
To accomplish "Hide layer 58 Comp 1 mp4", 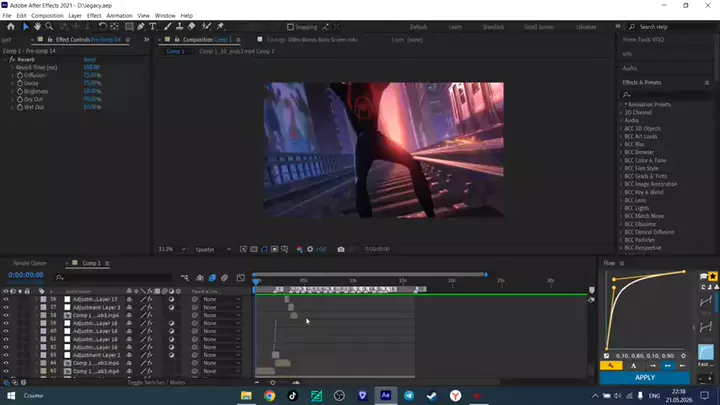I will (6, 315).
